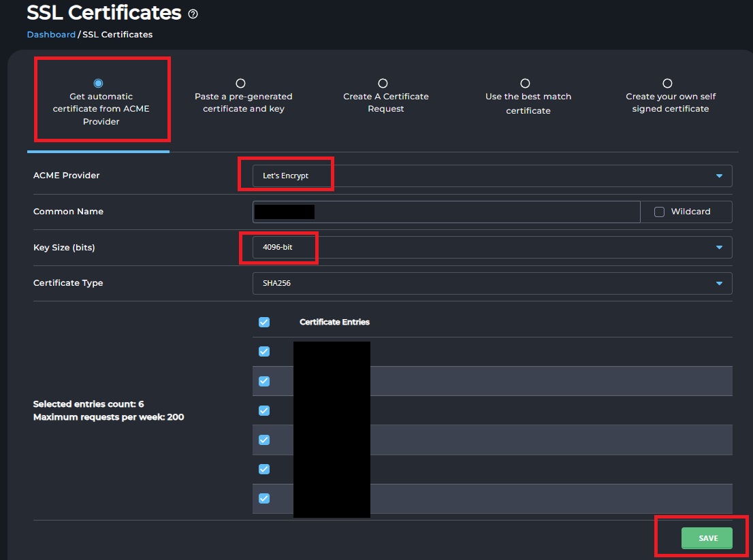
Task: Click into the Common Name input field
Action: [x=446, y=212]
